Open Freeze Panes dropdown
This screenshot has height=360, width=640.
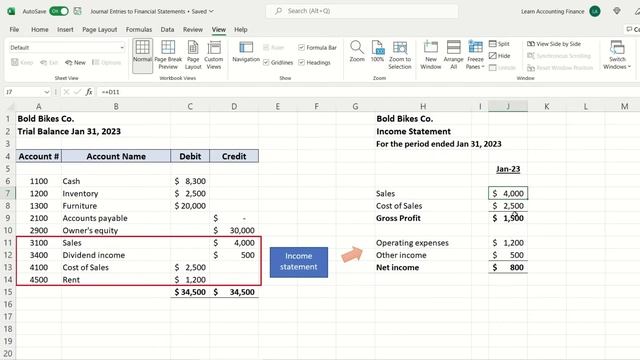[475, 56]
